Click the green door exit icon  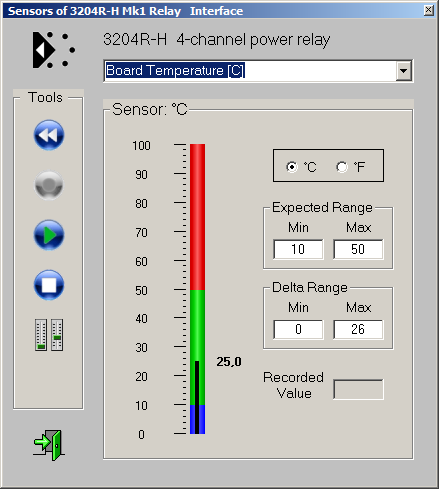[49, 445]
